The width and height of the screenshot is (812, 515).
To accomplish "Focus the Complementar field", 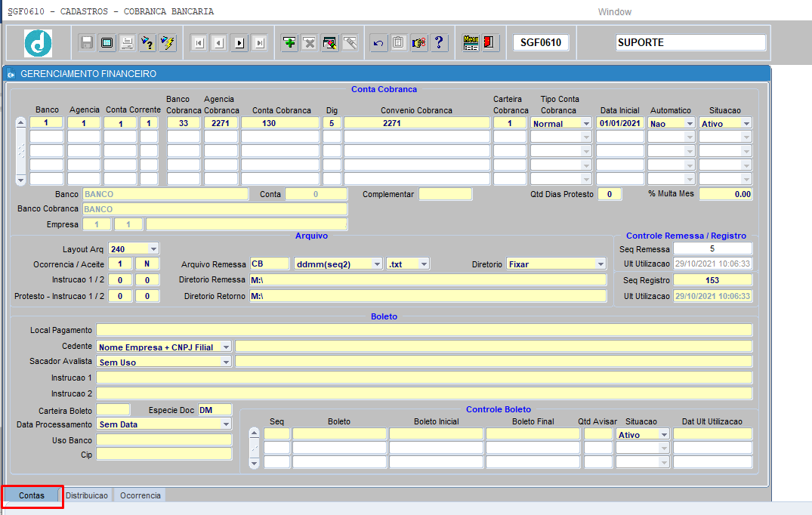I will coord(446,194).
